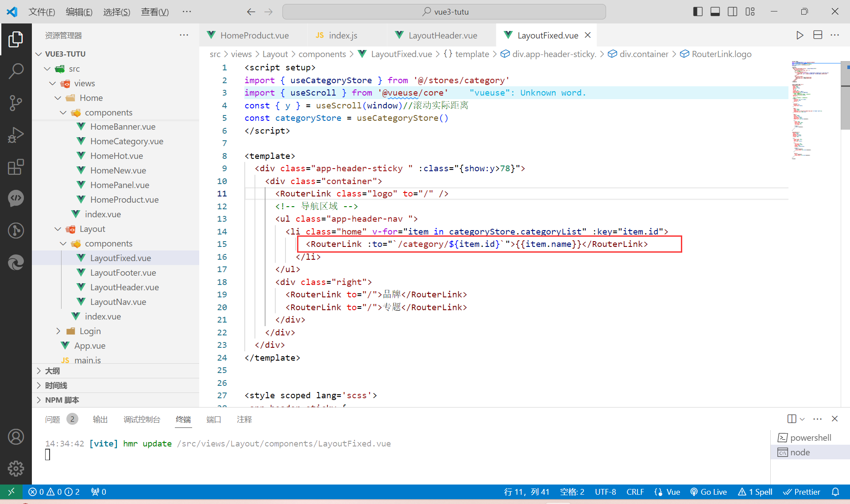Open the Accounts icon in activity bar

(x=16, y=436)
